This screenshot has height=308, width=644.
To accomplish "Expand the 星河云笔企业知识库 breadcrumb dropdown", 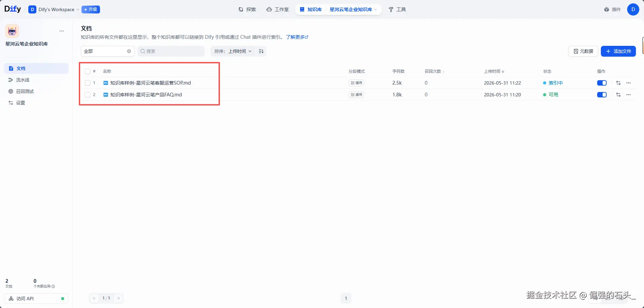I will pos(353,9).
